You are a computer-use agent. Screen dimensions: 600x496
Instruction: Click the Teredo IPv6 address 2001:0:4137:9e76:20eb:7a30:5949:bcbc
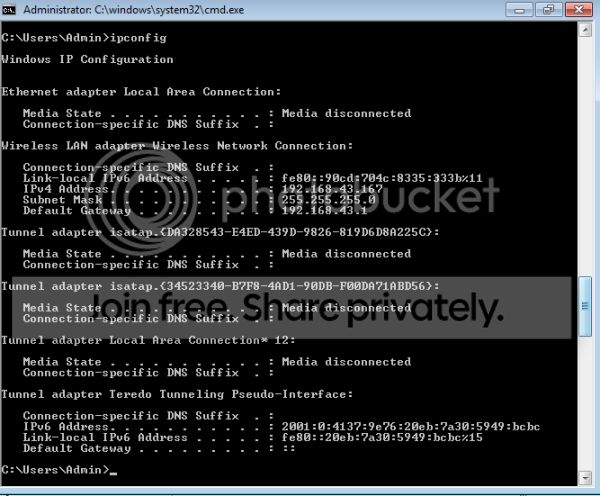pos(411,427)
